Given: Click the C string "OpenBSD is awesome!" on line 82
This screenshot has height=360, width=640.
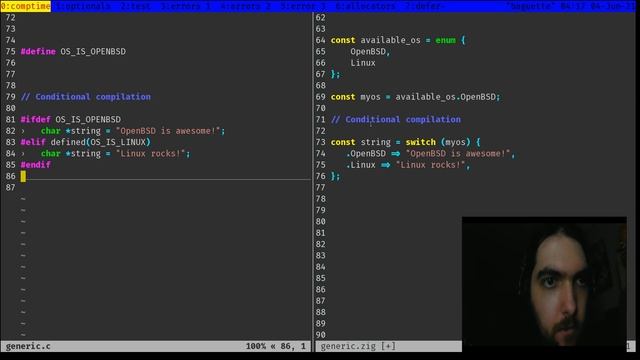Looking at the screenshot, I should (168, 131).
